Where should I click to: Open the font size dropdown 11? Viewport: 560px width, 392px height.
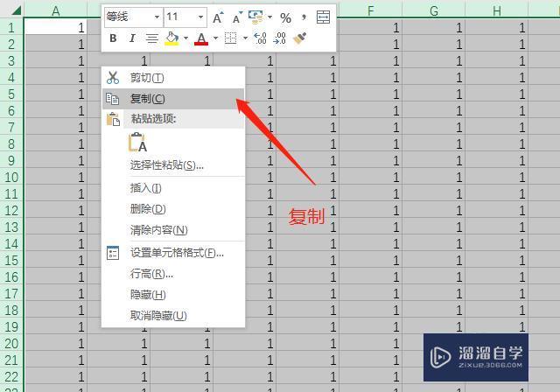[x=200, y=17]
